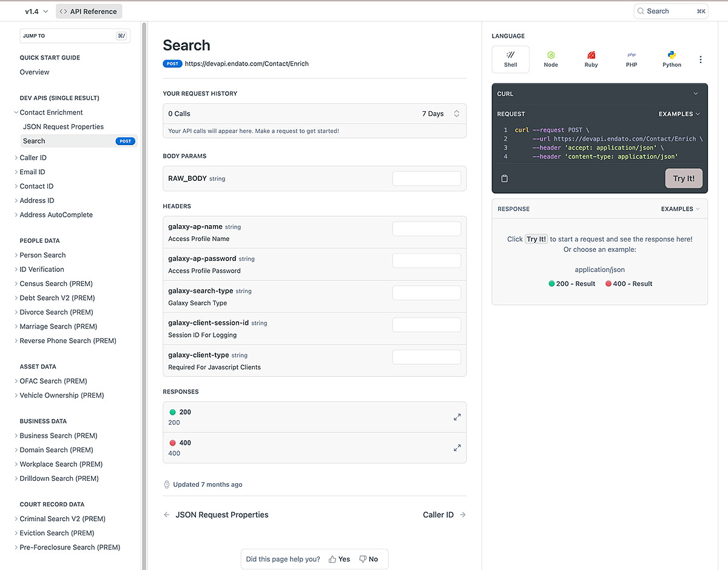Expand the Caller ID section
Image resolution: width=728 pixels, height=570 pixels.
point(16,158)
